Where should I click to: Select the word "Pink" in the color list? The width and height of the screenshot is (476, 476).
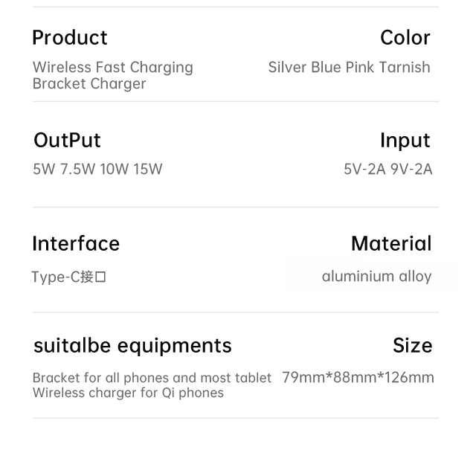click(x=359, y=67)
